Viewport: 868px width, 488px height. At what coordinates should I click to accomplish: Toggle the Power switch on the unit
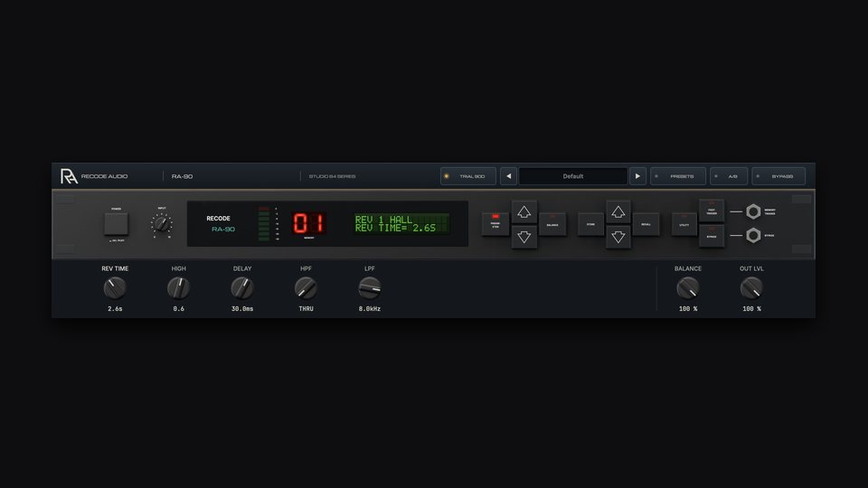point(117,224)
